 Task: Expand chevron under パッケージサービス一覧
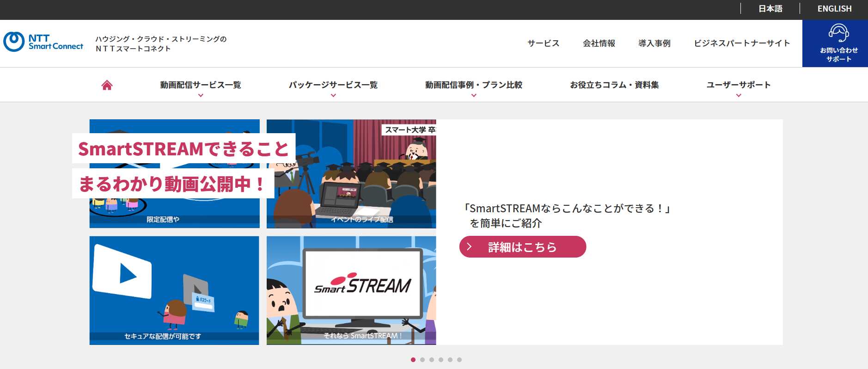(x=333, y=95)
